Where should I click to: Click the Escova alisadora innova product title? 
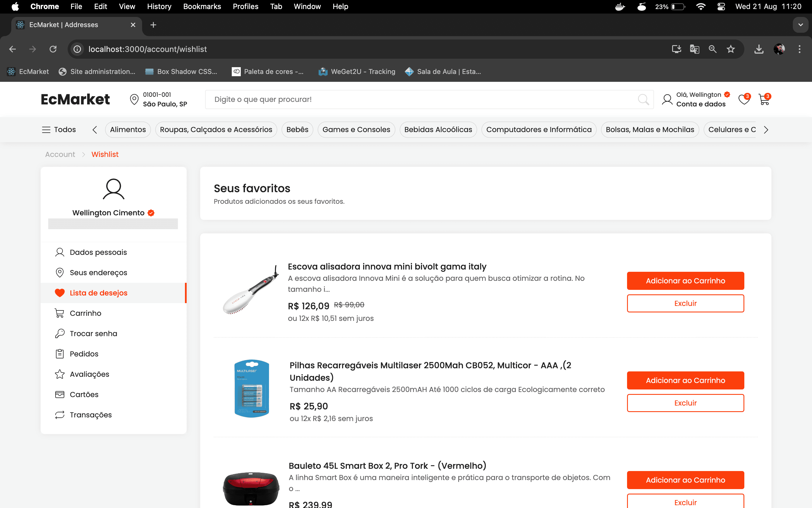click(387, 266)
